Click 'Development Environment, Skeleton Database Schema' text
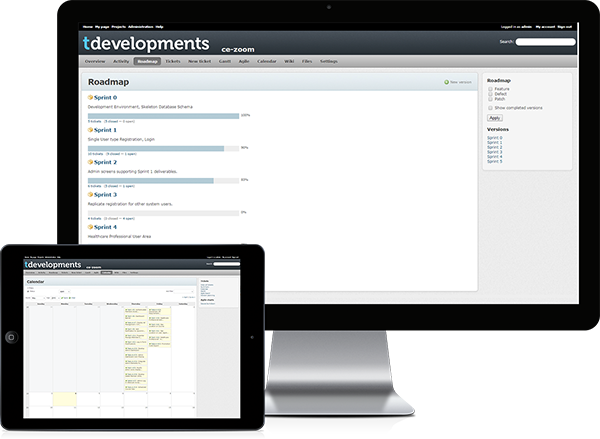Screen dimensions: 600x439 [140, 107]
